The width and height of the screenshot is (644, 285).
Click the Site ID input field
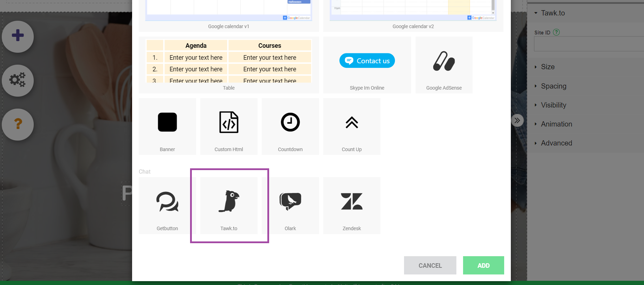(x=589, y=44)
